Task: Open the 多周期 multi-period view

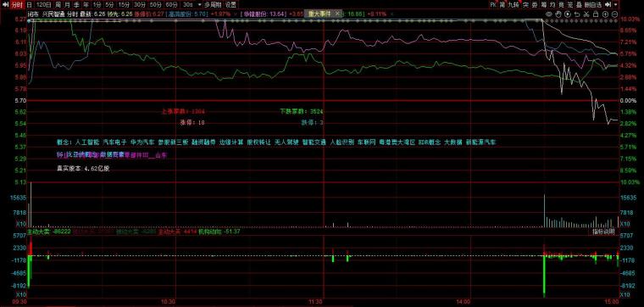Action: tap(214, 5)
